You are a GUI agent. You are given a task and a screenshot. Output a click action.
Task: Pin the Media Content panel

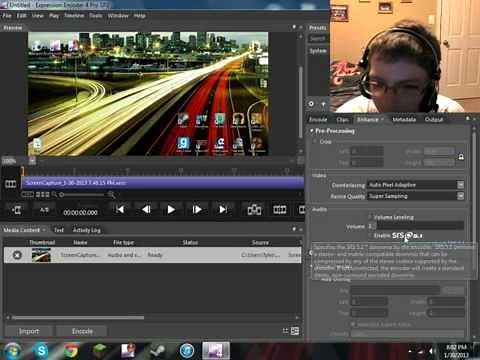[294, 229]
